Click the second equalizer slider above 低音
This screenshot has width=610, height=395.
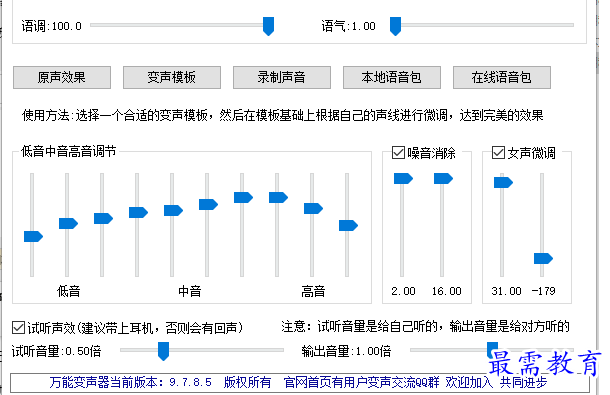(x=68, y=223)
